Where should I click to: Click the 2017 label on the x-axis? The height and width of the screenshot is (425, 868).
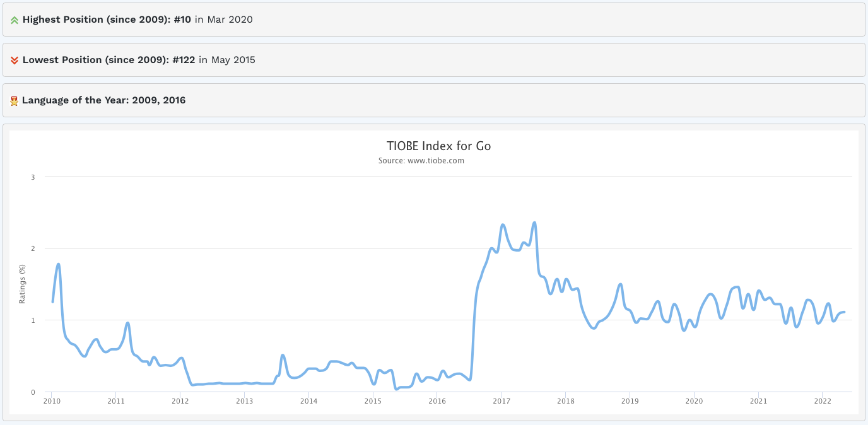tap(501, 401)
